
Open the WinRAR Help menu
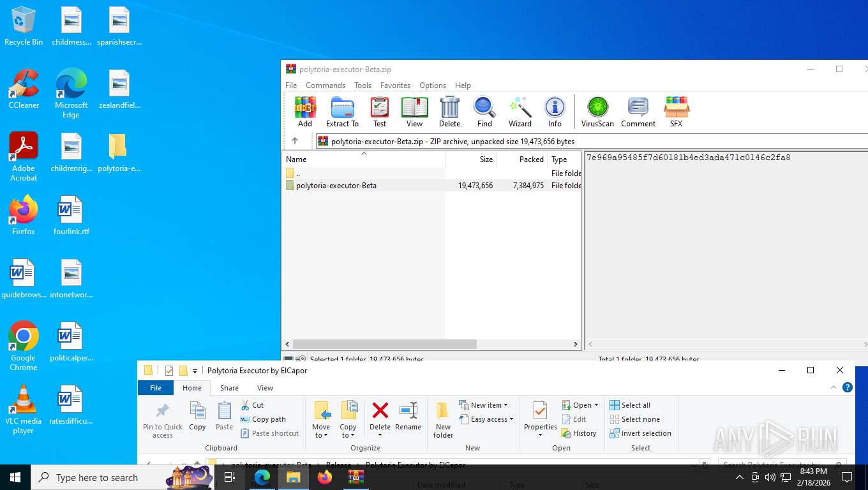click(463, 85)
